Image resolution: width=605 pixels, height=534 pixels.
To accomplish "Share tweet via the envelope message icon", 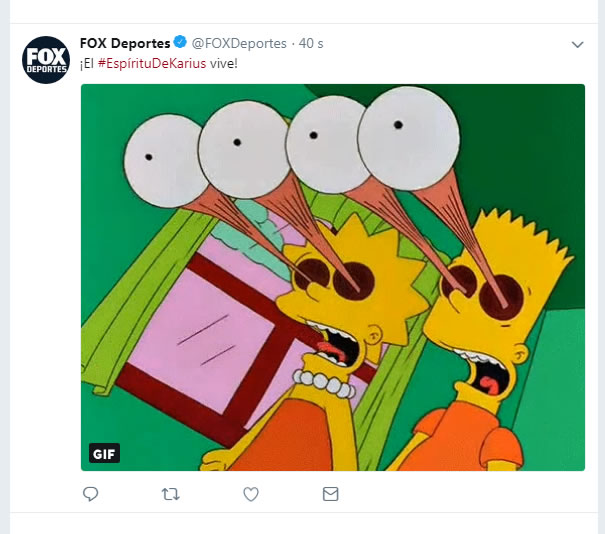I will point(330,494).
